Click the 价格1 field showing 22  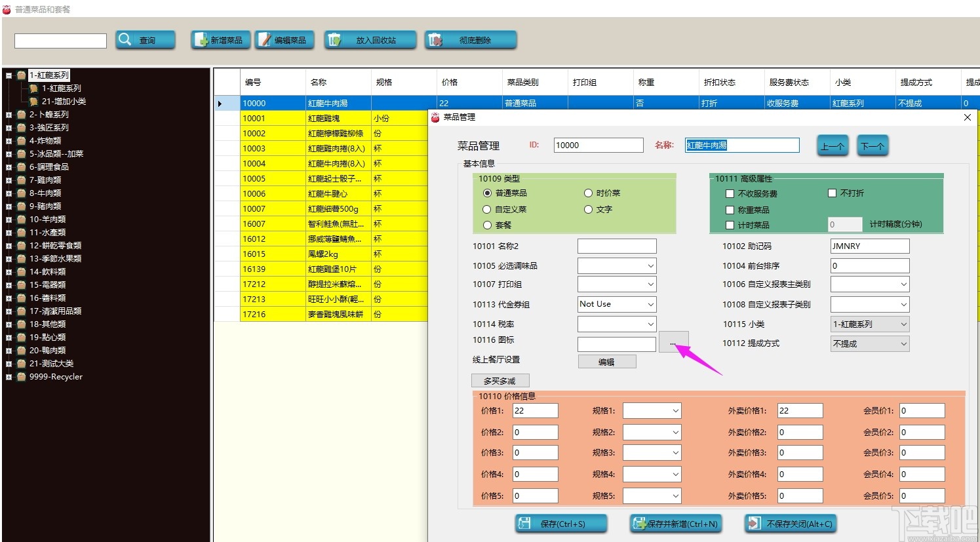pos(536,411)
